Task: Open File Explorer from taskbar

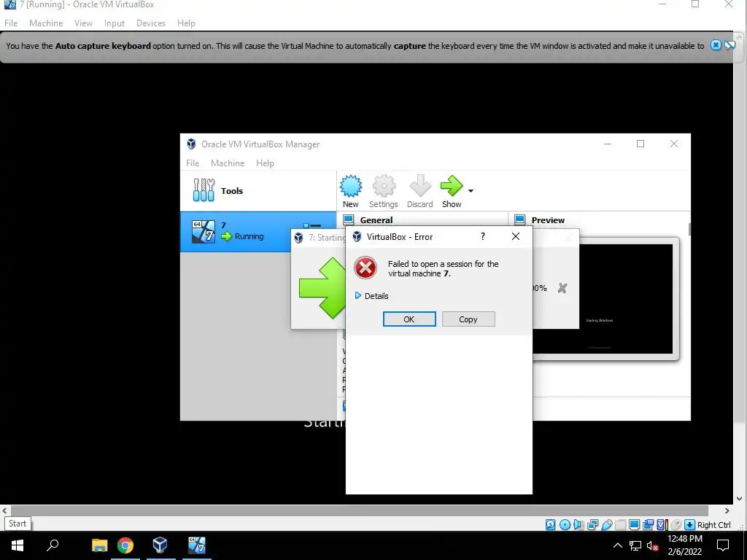Action: 99,545
